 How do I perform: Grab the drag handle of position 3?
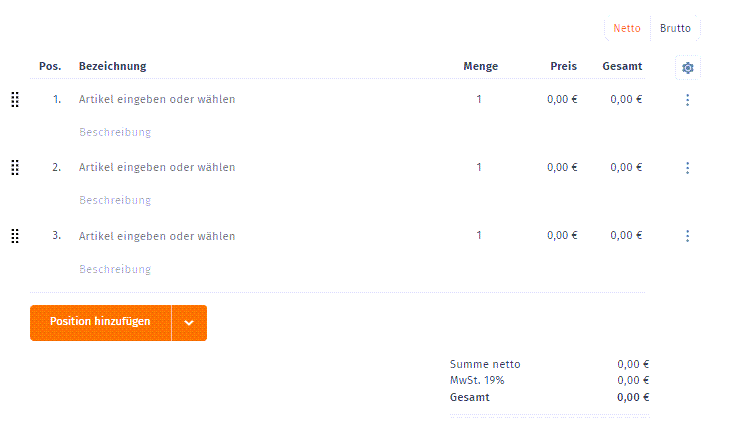point(15,236)
